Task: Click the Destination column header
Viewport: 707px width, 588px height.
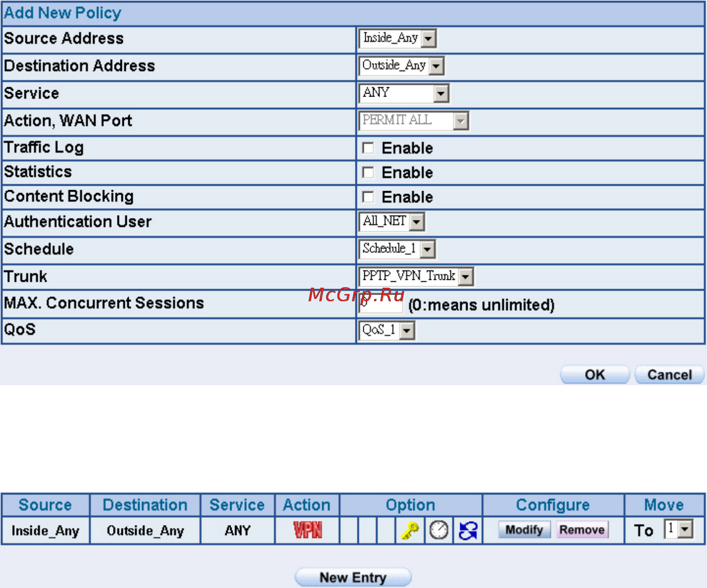Action: (145, 505)
